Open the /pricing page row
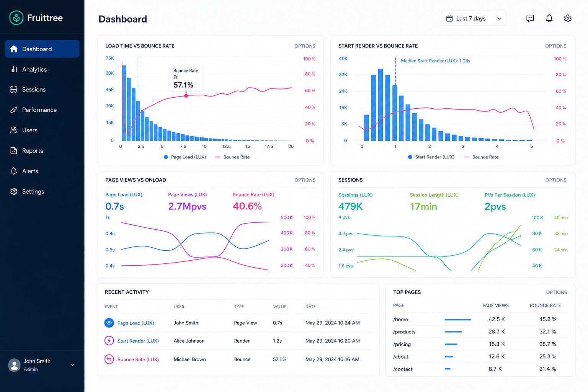The image size is (588, 392). click(480, 344)
